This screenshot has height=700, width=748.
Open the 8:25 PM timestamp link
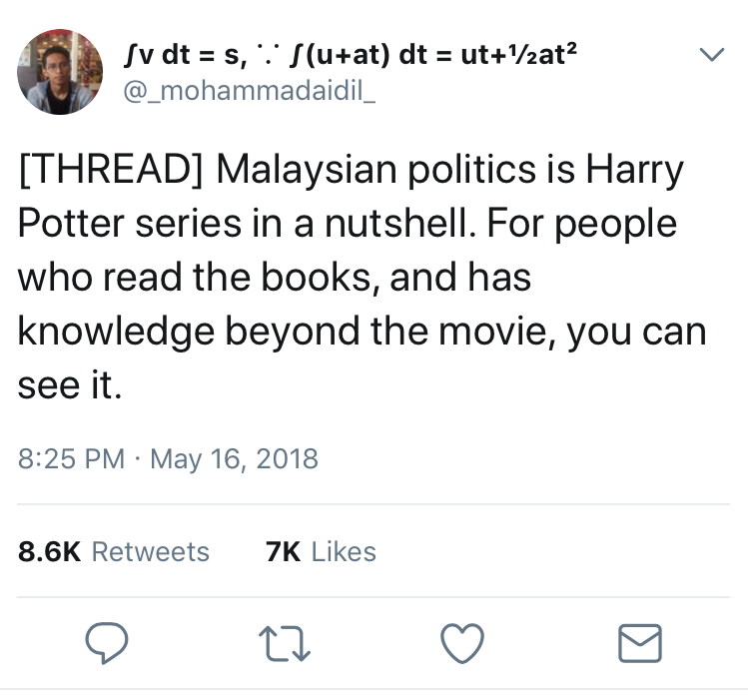(x=71, y=458)
